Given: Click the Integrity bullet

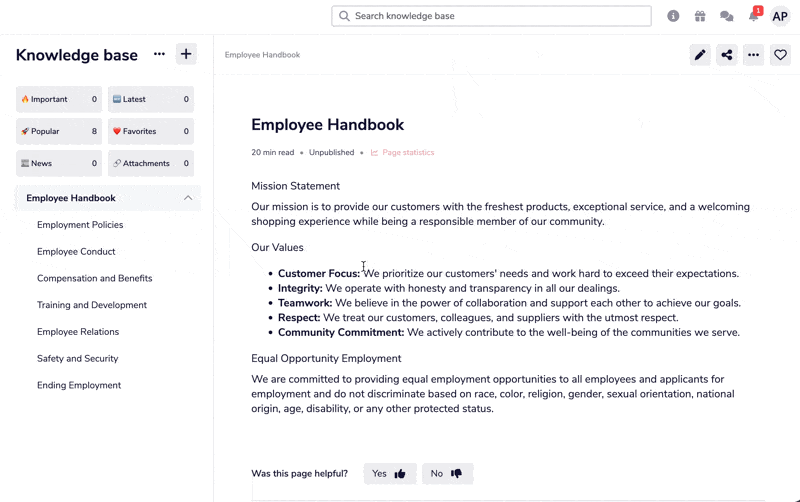Looking at the screenshot, I should tap(448, 288).
